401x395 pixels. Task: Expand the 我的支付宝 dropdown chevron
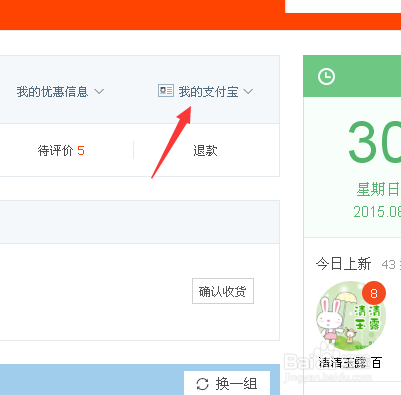pyautogui.click(x=248, y=91)
